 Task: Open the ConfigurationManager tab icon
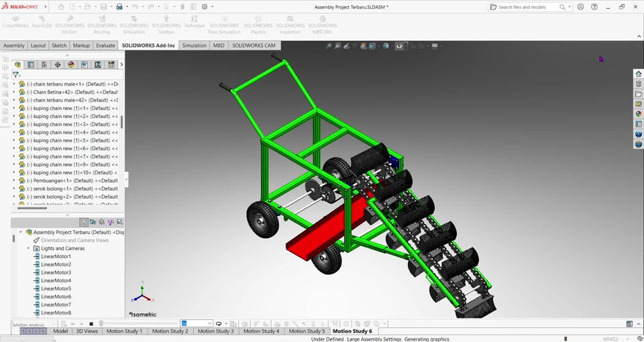click(x=44, y=64)
